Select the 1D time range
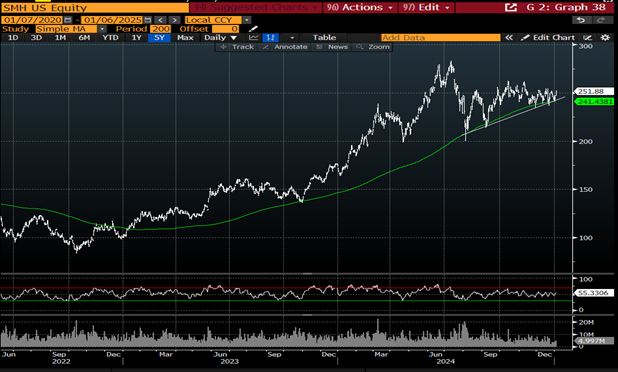Image resolution: width=618 pixels, height=372 pixels. click(x=13, y=38)
